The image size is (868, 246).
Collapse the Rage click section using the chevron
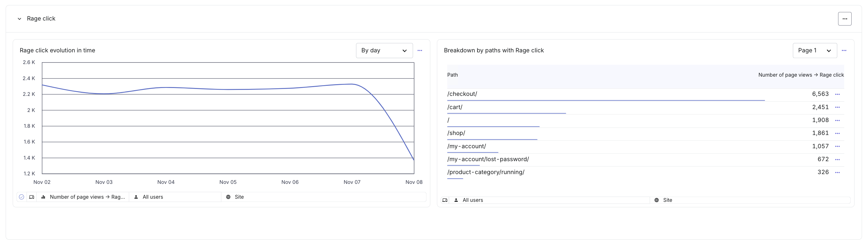(20, 19)
